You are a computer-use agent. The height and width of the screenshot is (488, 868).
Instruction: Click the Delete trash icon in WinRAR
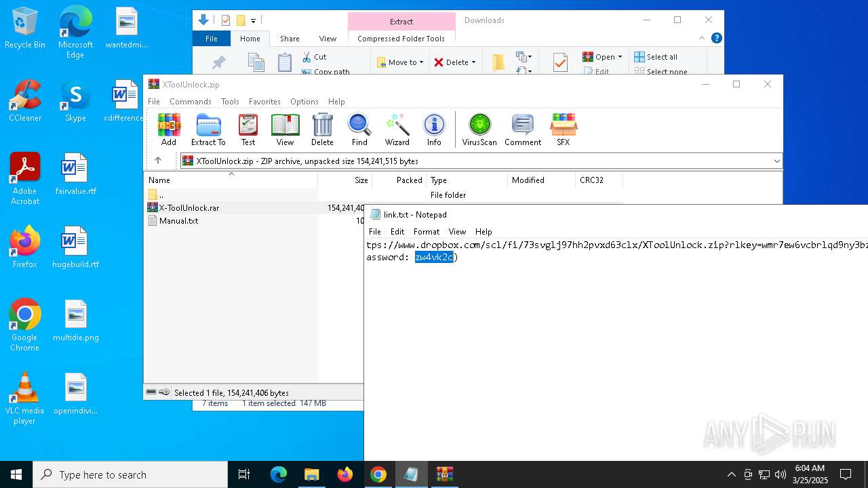[x=322, y=129]
